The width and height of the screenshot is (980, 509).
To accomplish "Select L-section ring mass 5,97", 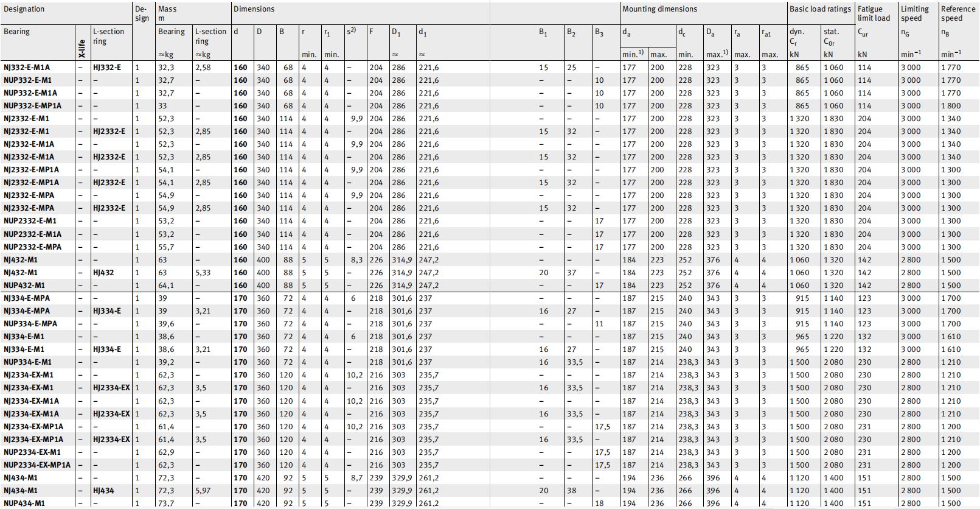I will 203,491.
